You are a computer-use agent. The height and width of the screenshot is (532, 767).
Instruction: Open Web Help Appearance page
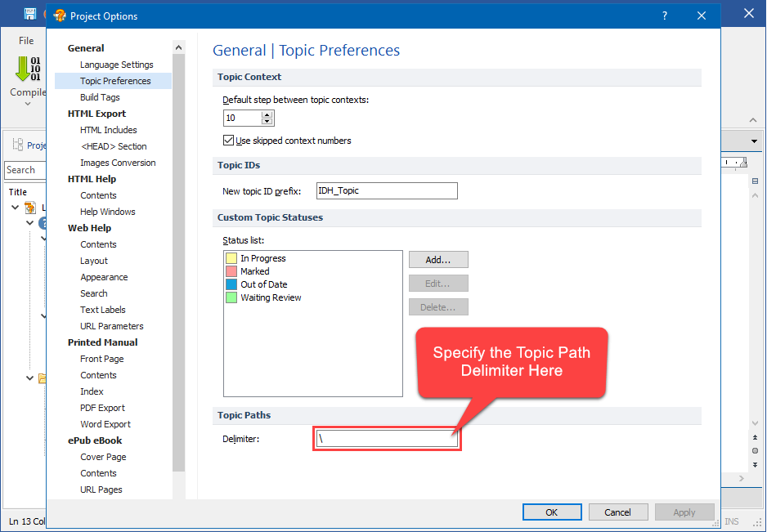tap(104, 277)
